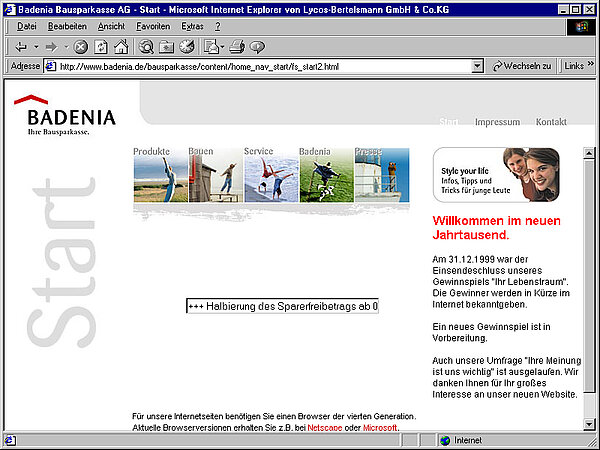Open the Bauen section image

[216, 174]
